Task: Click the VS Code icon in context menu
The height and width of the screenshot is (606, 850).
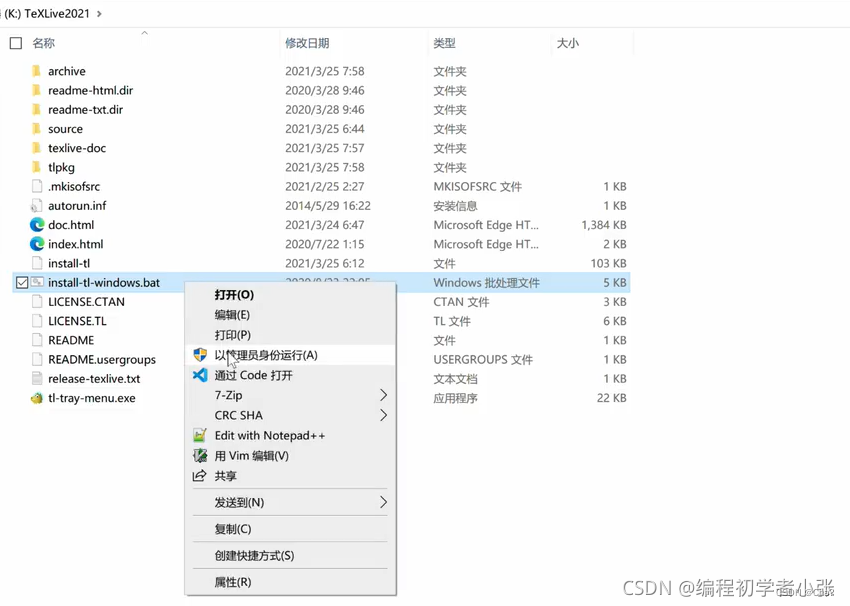Action: [200, 375]
